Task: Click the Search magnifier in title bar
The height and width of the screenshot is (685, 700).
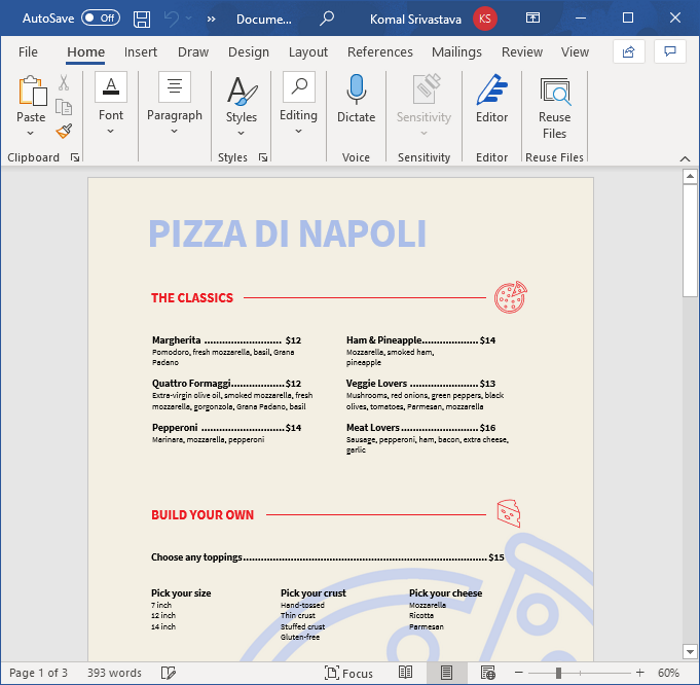Action: (x=327, y=18)
